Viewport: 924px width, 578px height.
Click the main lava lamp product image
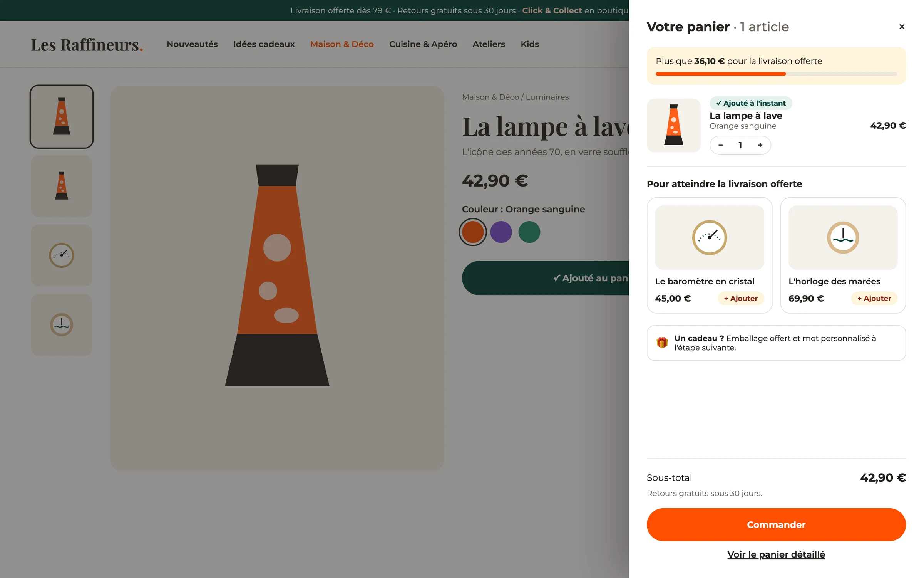click(x=277, y=278)
